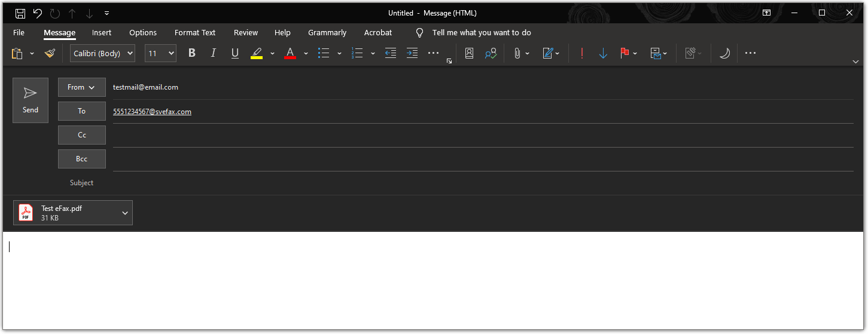Open the Grammarly tab
The width and height of the screenshot is (868, 334).
pyautogui.click(x=327, y=33)
